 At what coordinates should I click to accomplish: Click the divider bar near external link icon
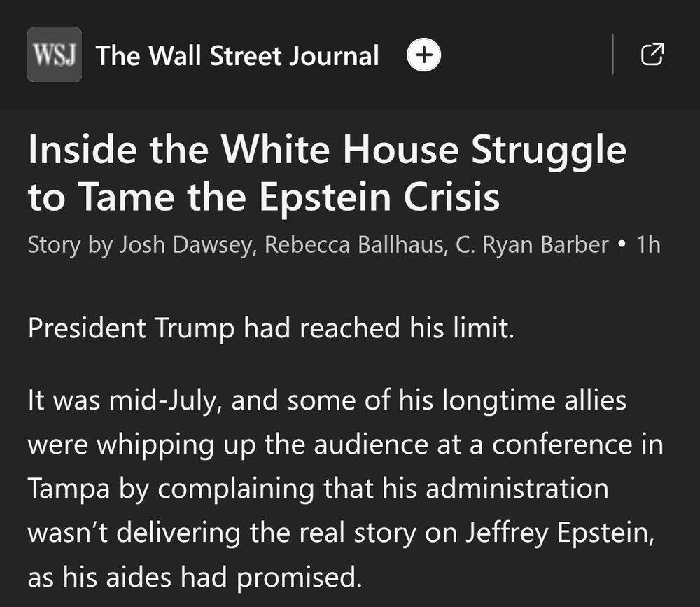[x=612, y=53]
